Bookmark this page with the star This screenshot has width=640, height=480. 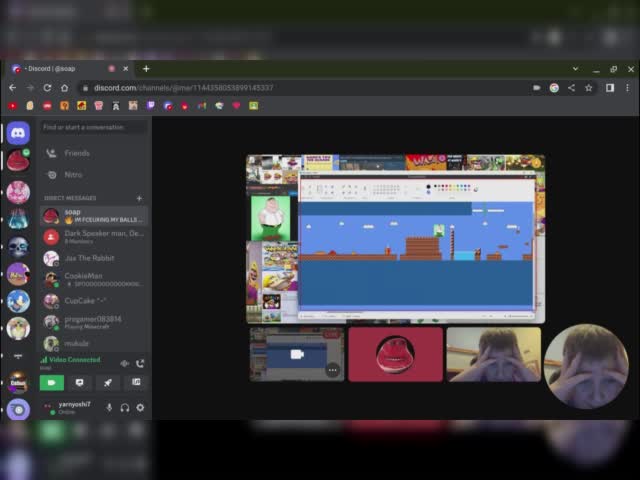pyautogui.click(x=589, y=88)
